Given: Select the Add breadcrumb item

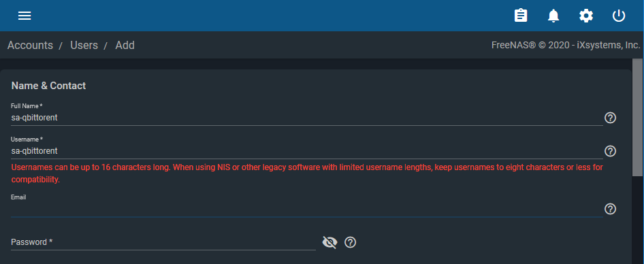Looking at the screenshot, I should [x=125, y=45].
